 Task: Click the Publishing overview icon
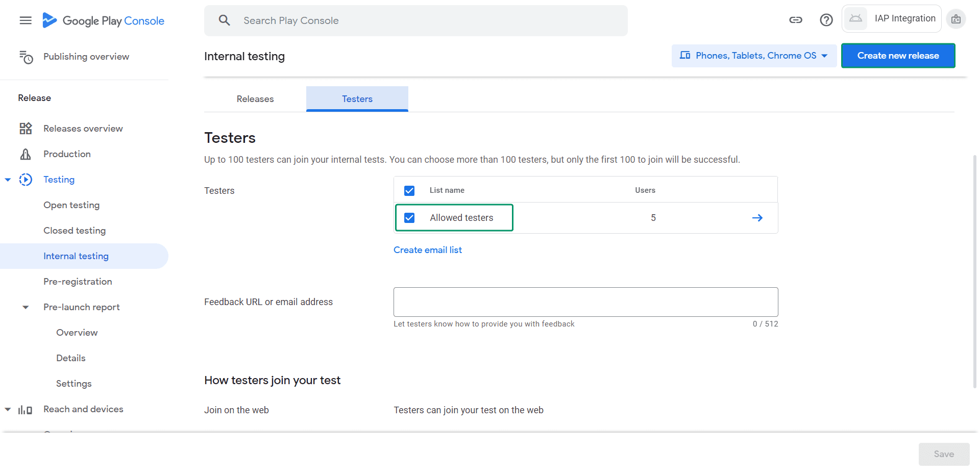click(x=26, y=57)
